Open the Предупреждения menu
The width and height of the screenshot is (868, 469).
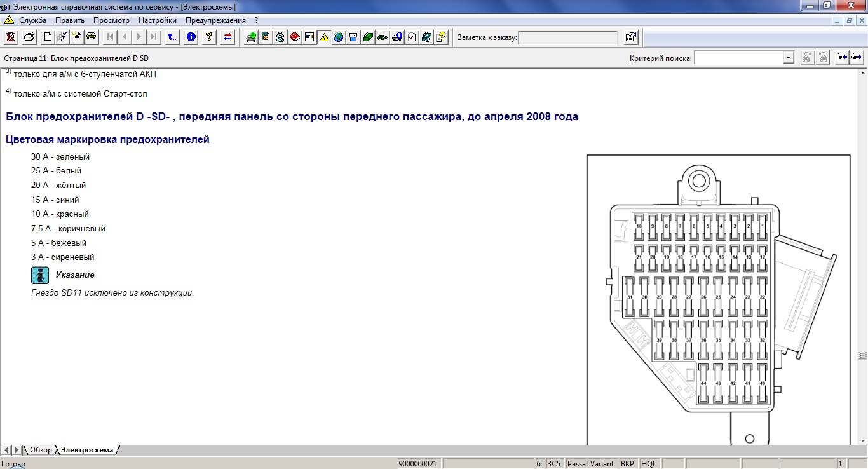click(215, 20)
